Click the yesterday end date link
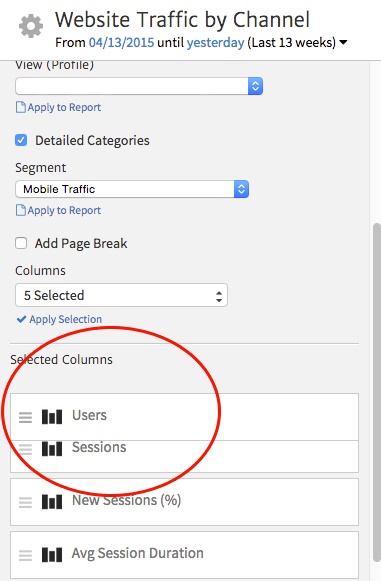This screenshot has height=581, width=381. pos(215,43)
